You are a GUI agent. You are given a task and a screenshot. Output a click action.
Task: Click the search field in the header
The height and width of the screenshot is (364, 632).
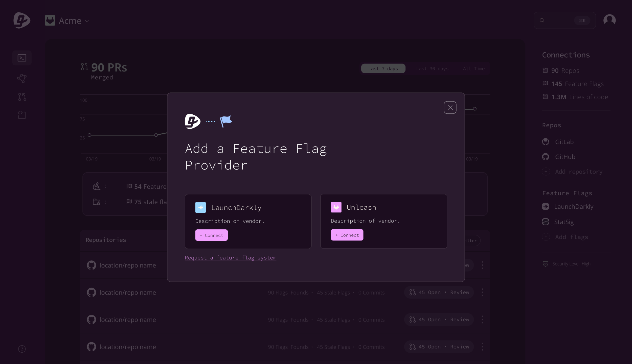tap(565, 20)
